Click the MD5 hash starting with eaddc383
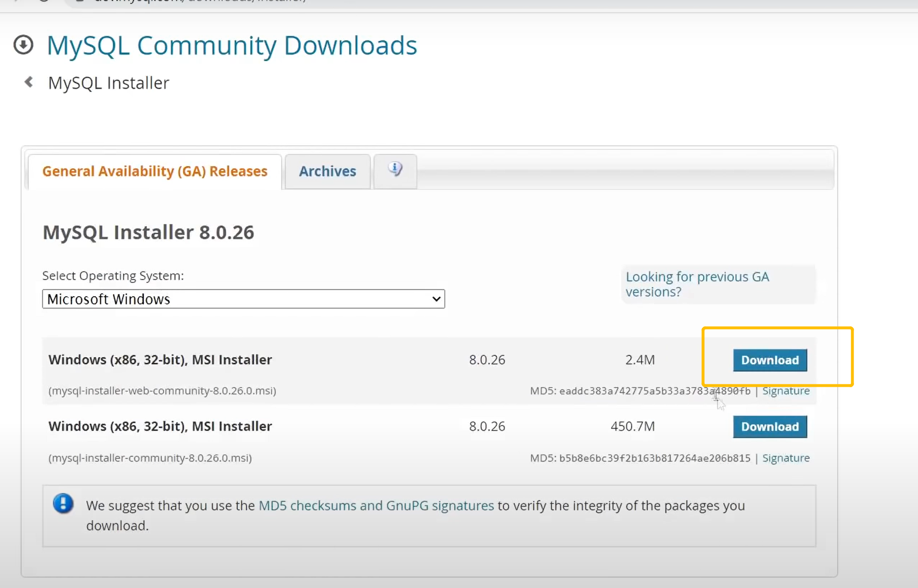The width and height of the screenshot is (918, 588). (x=654, y=391)
